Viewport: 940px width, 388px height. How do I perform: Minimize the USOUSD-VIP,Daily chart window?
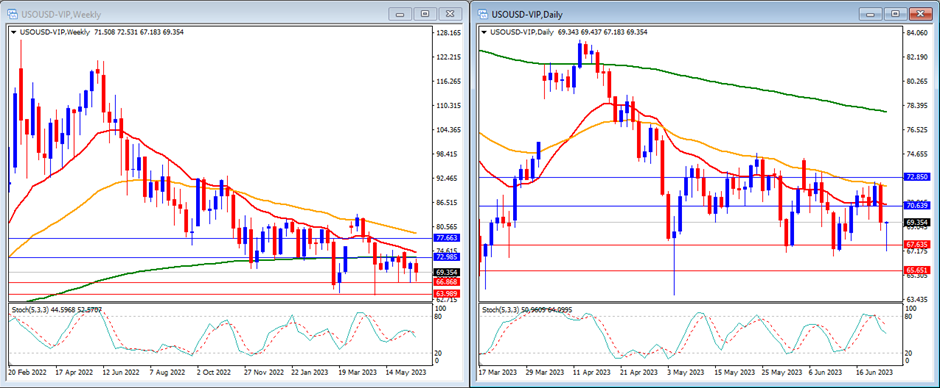tap(870, 14)
